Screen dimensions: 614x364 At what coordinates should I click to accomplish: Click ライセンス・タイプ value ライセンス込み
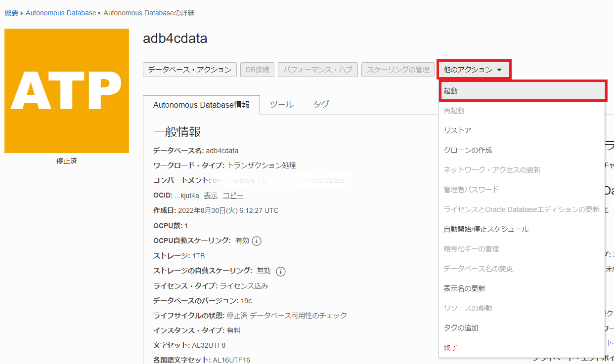(244, 286)
